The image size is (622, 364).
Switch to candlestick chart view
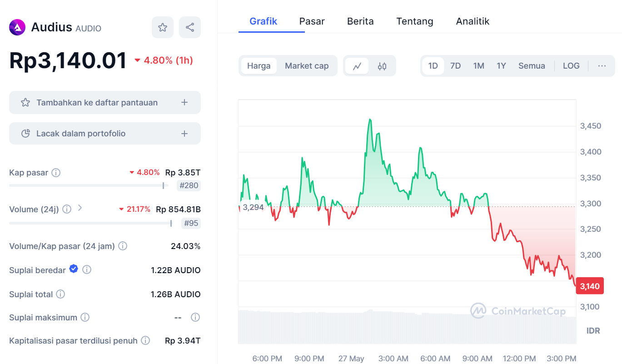click(x=382, y=66)
